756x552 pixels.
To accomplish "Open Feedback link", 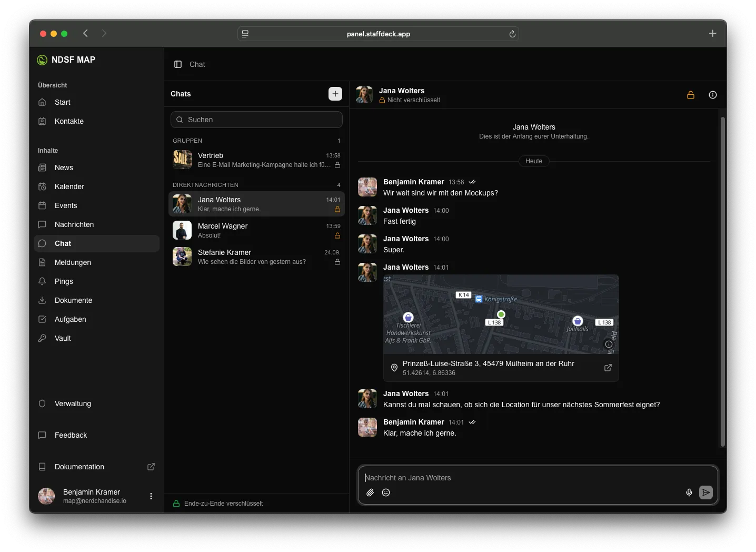I will tap(97, 435).
